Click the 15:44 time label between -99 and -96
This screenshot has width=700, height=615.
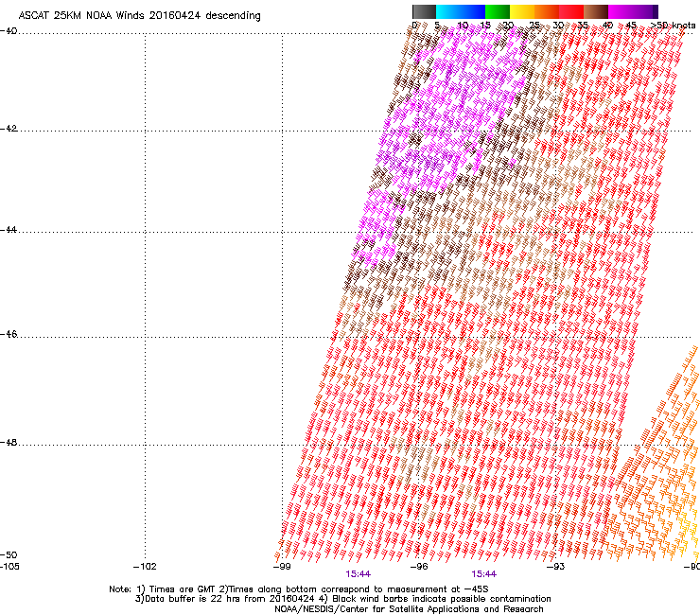[358, 574]
